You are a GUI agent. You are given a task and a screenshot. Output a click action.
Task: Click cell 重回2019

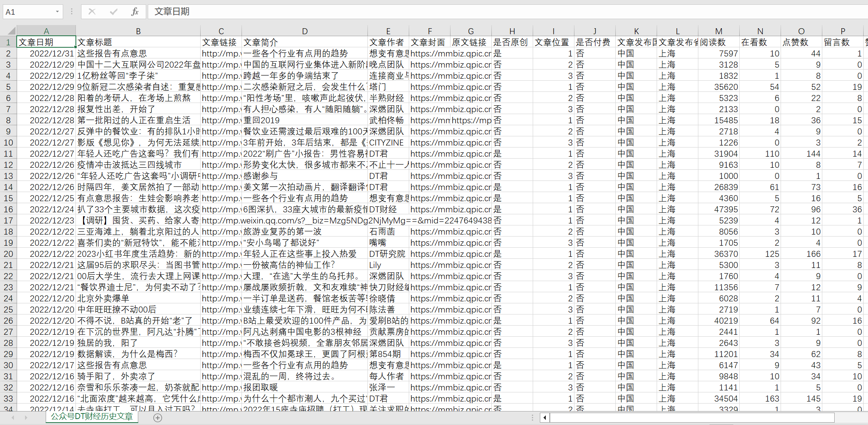tap(305, 120)
